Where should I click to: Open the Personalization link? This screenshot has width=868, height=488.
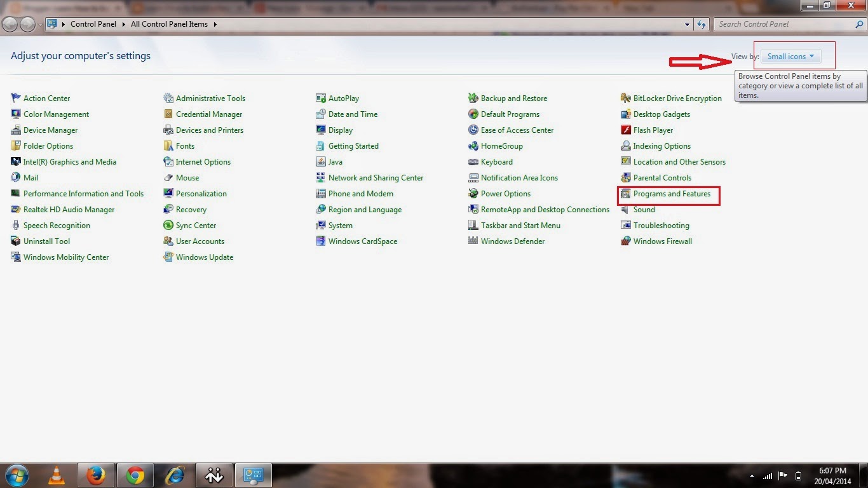[201, 193]
